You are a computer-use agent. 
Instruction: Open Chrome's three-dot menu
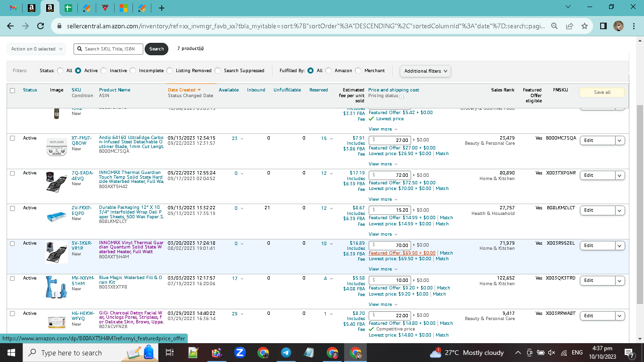(x=634, y=26)
